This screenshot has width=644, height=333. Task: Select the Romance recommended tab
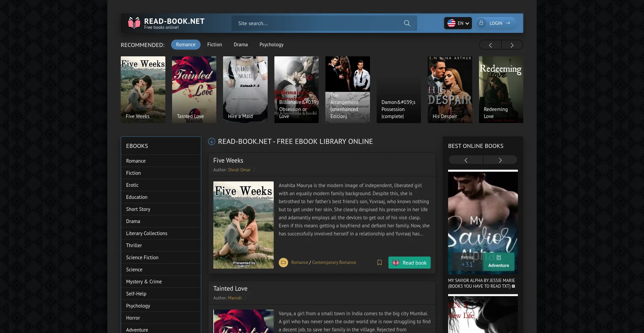(185, 45)
